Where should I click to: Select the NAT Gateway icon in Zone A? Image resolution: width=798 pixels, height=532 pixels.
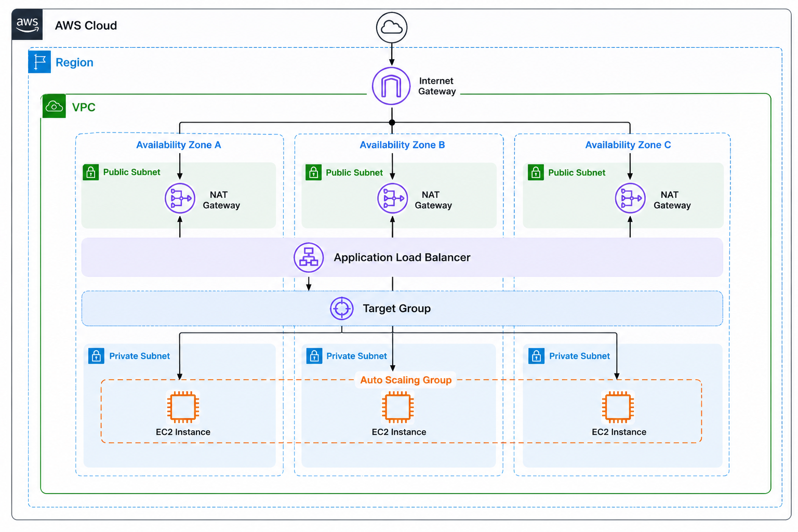180,198
